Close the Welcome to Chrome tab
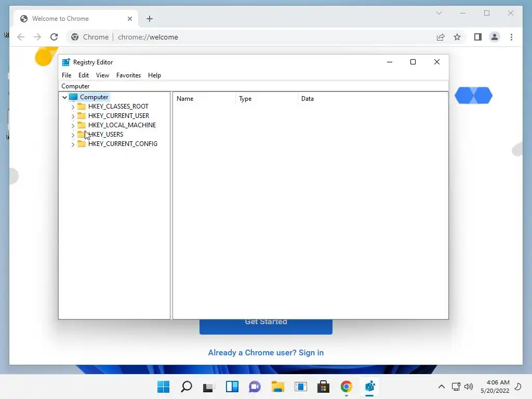 point(129,19)
